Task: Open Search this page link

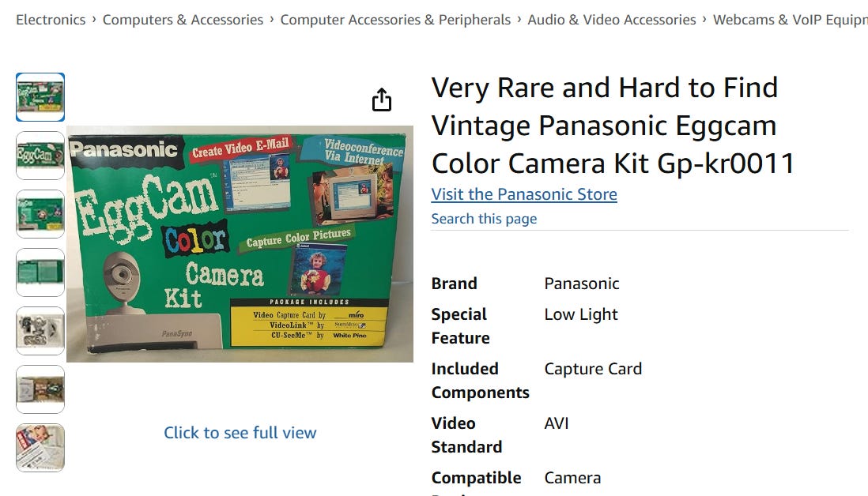Action: click(484, 219)
